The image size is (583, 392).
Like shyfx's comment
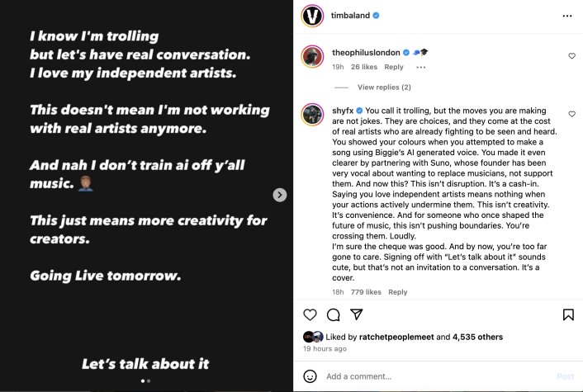pos(571,113)
